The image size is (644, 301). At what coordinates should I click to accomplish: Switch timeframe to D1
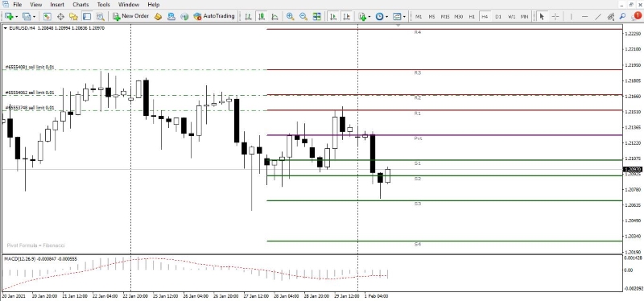(498, 16)
